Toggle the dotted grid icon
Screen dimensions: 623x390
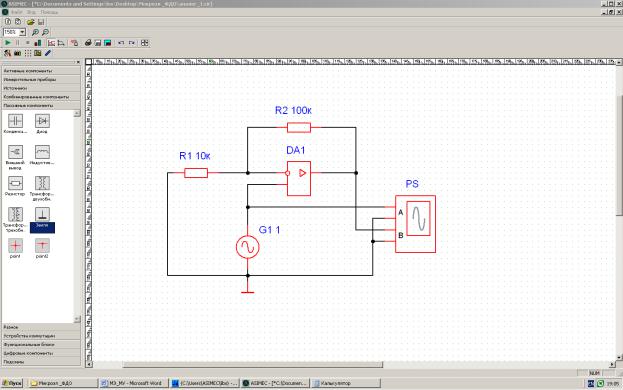28,53
